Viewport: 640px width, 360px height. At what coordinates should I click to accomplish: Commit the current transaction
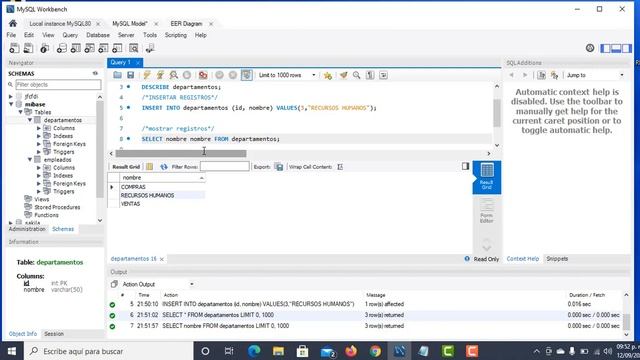(x=220, y=75)
